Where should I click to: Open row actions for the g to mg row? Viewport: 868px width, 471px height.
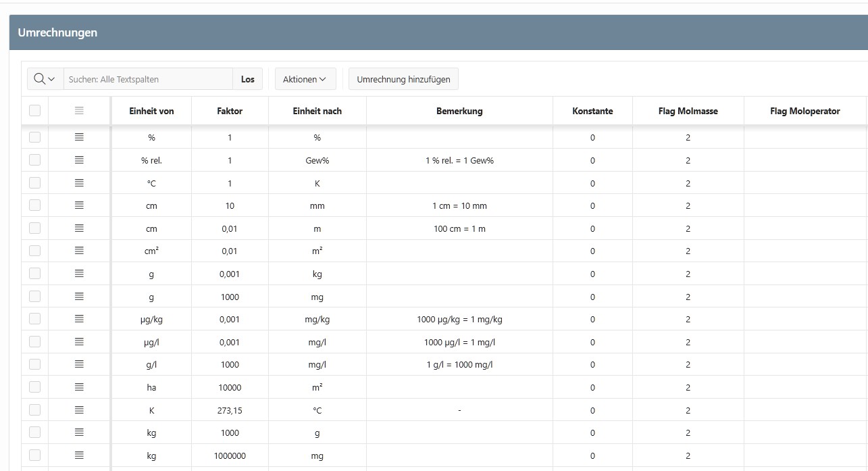(x=79, y=297)
